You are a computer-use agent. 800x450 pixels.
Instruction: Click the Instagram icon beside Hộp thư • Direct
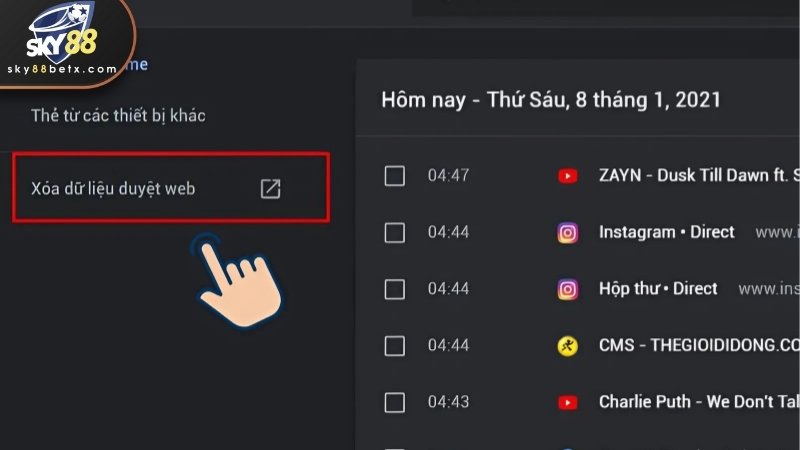click(567, 289)
